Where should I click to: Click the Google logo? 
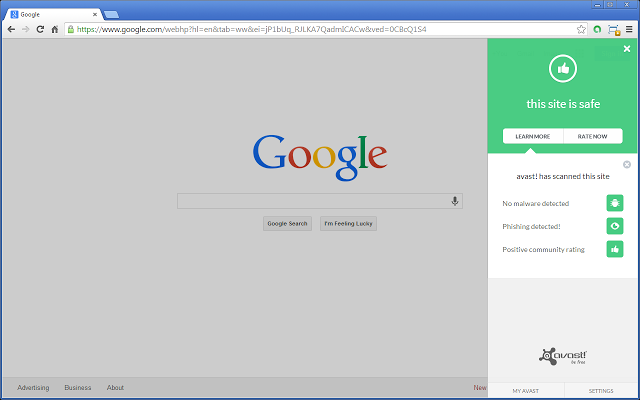click(320, 157)
